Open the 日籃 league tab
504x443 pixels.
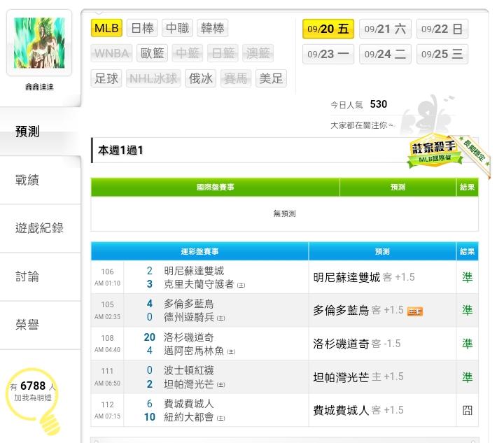pyautogui.click(x=223, y=53)
